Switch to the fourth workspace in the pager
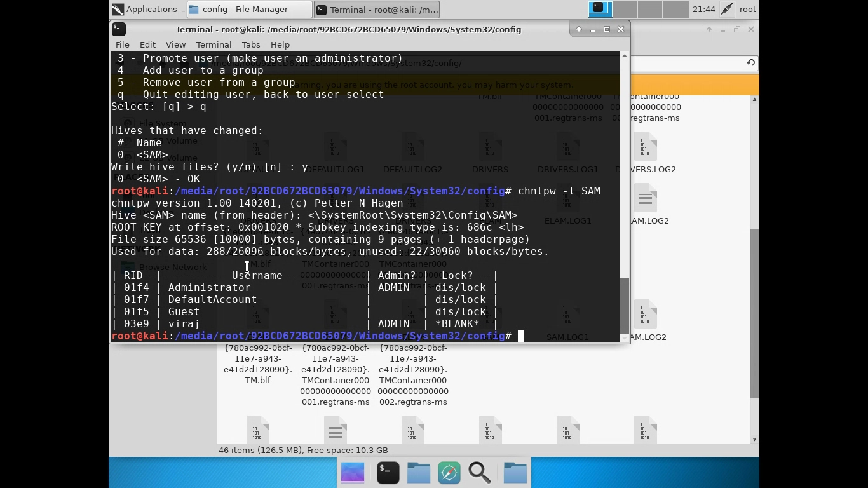 (x=676, y=9)
